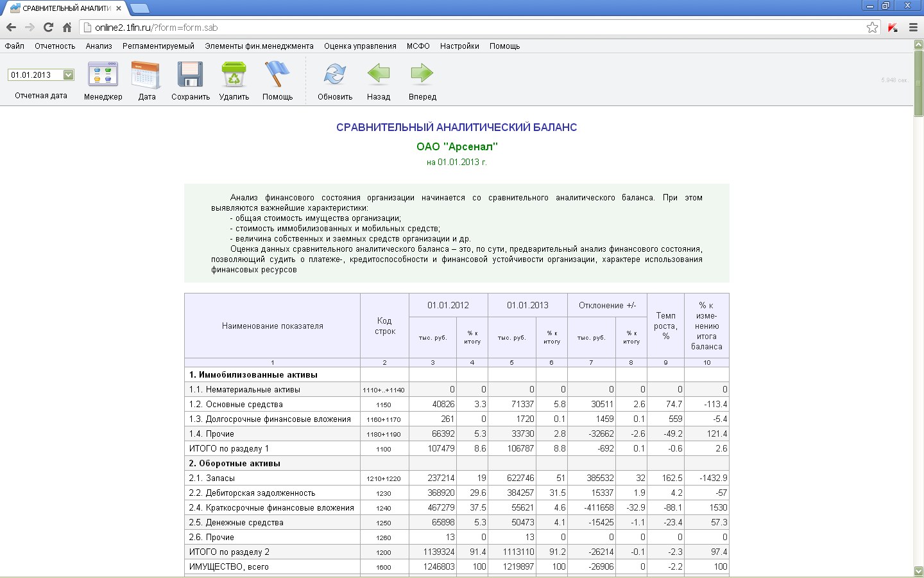Viewport: 924px width, 578px height.
Task: Click the Сохранить floppy disk icon
Action: pyautogui.click(x=190, y=74)
